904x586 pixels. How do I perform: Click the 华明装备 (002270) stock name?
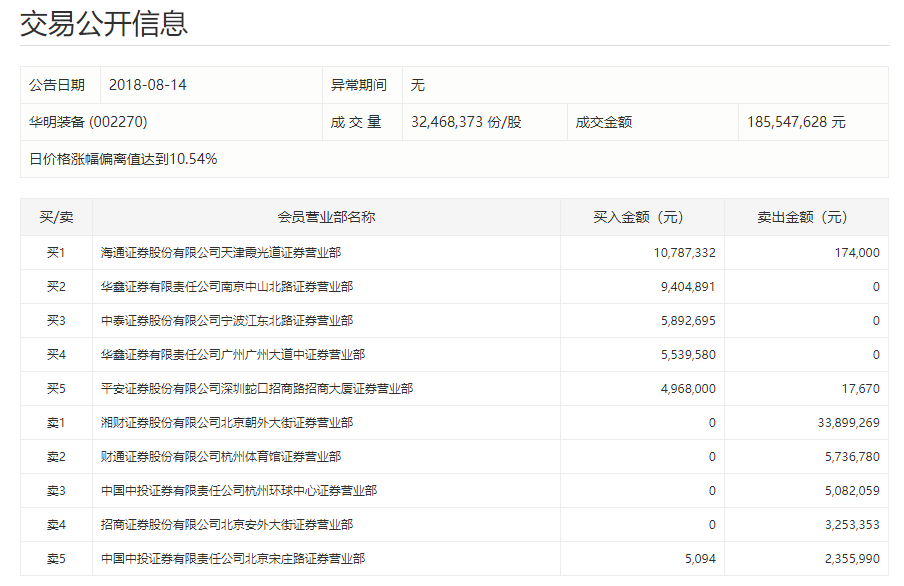[x=89, y=122]
